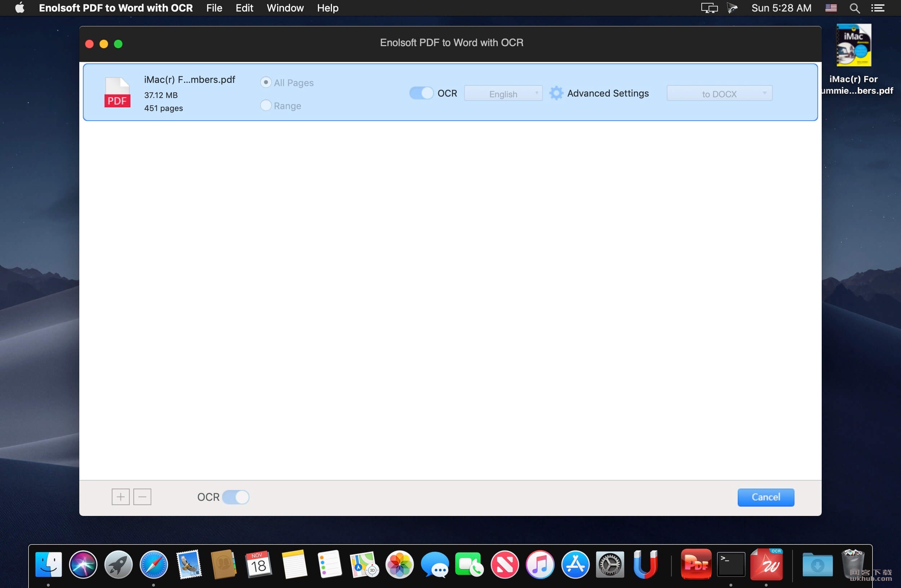Open the File menu
Screen dimensions: 901x588
[x=214, y=8]
